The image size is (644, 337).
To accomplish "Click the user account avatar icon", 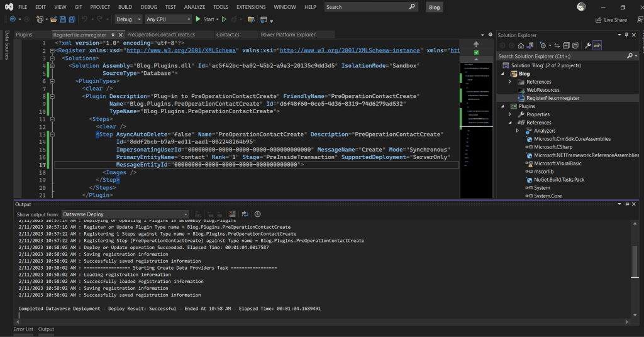I will [581, 6].
